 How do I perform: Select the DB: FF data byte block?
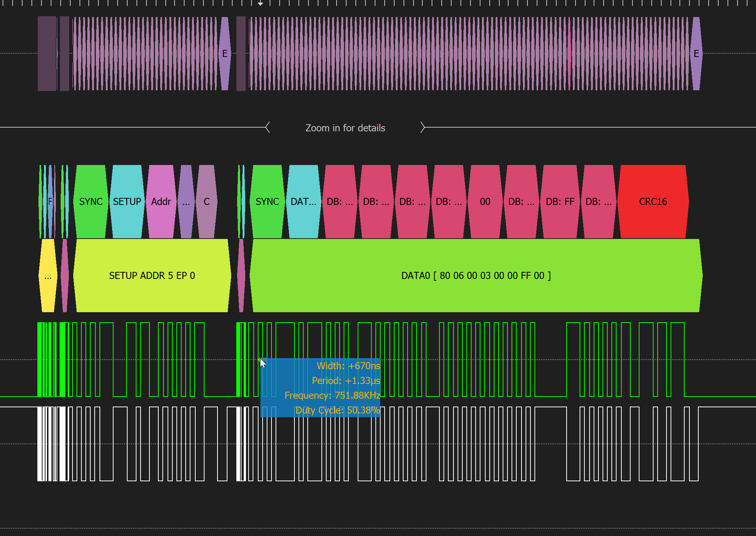[x=560, y=202]
